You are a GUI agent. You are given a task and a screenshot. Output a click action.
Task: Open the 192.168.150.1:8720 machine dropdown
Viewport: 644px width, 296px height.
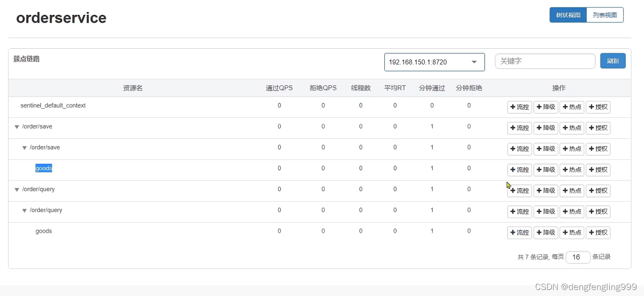point(434,62)
